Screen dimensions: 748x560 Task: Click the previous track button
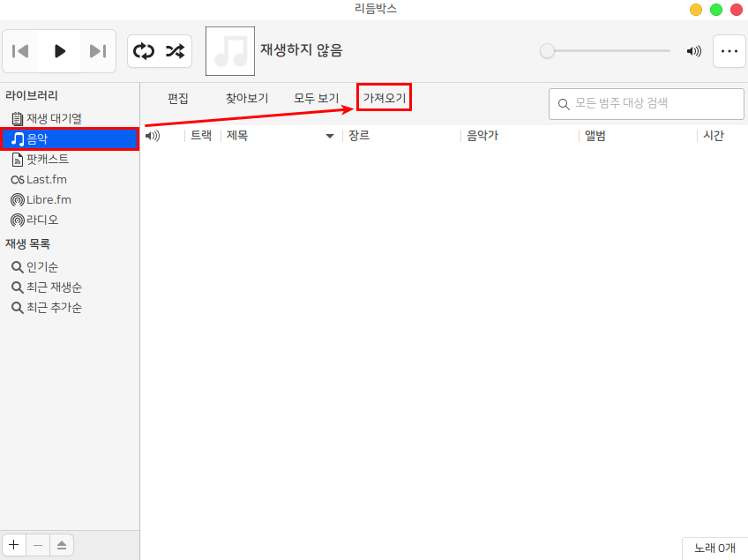point(21,51)
